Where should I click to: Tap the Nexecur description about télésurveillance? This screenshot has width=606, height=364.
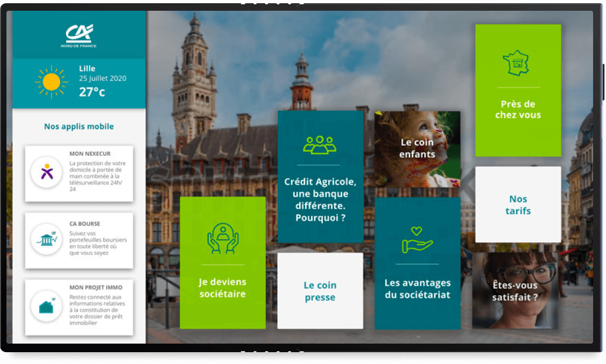coord(97,176)
